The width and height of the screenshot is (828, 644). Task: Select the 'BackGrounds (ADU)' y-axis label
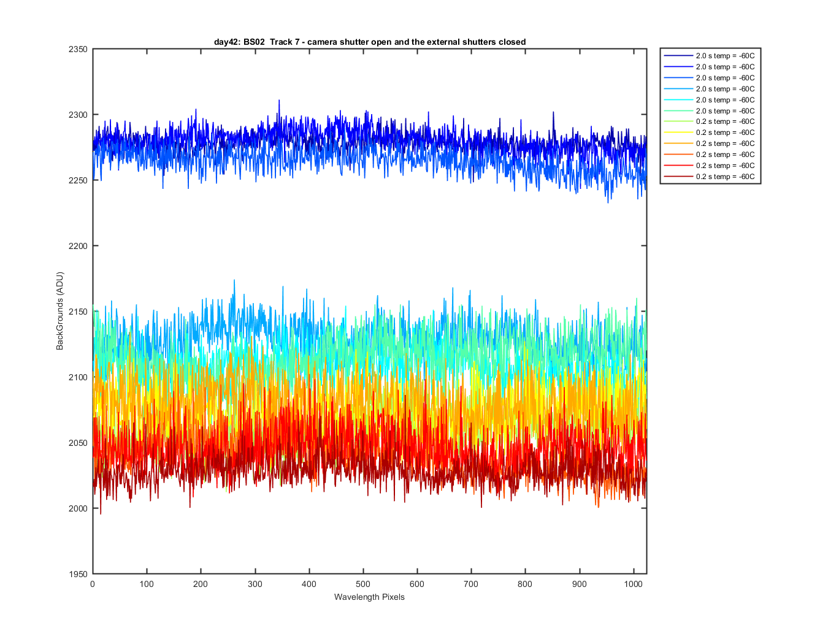[59, 311]
